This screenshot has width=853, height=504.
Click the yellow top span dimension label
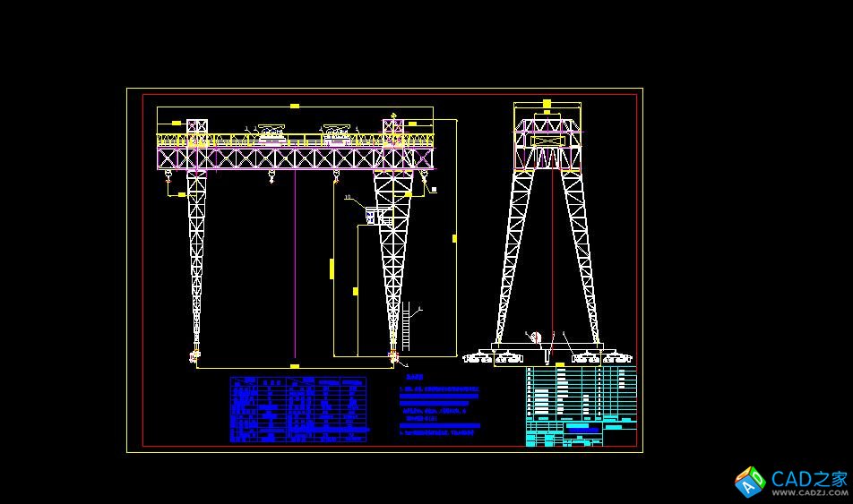coord(294,107)
